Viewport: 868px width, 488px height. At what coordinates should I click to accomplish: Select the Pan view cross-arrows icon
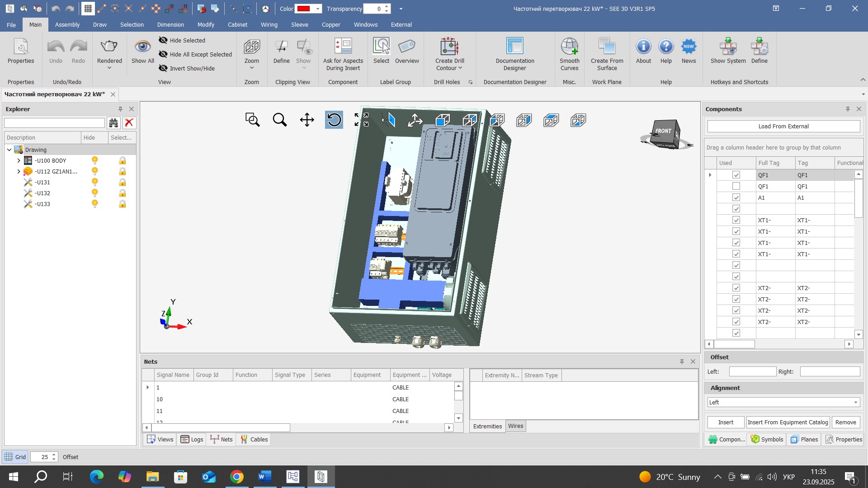click(x=307, y=120)
